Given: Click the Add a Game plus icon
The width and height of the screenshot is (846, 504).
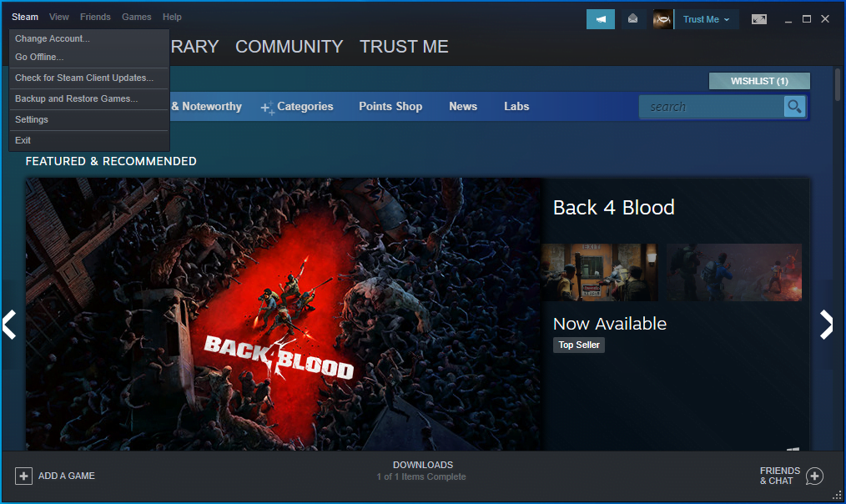Looking at the screenshot, I should [23, 476].
